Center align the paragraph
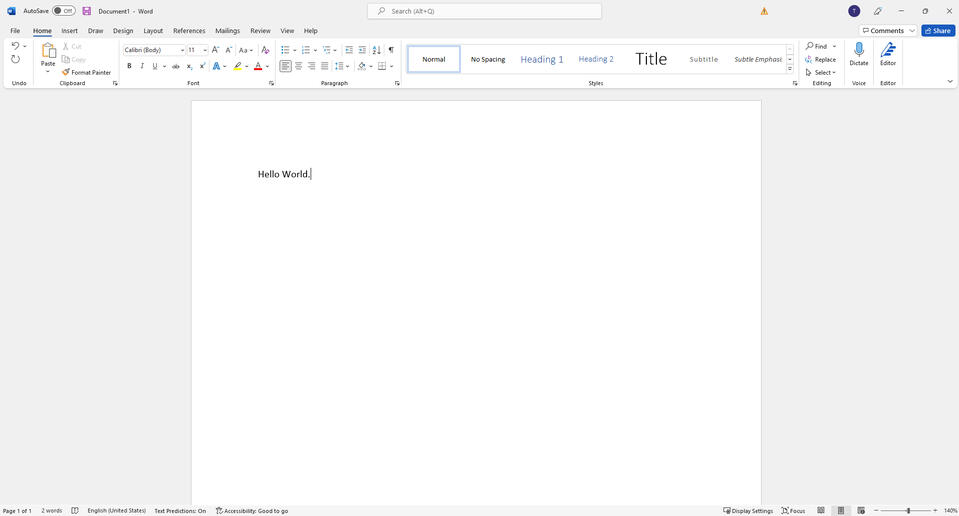 (298, 66)
